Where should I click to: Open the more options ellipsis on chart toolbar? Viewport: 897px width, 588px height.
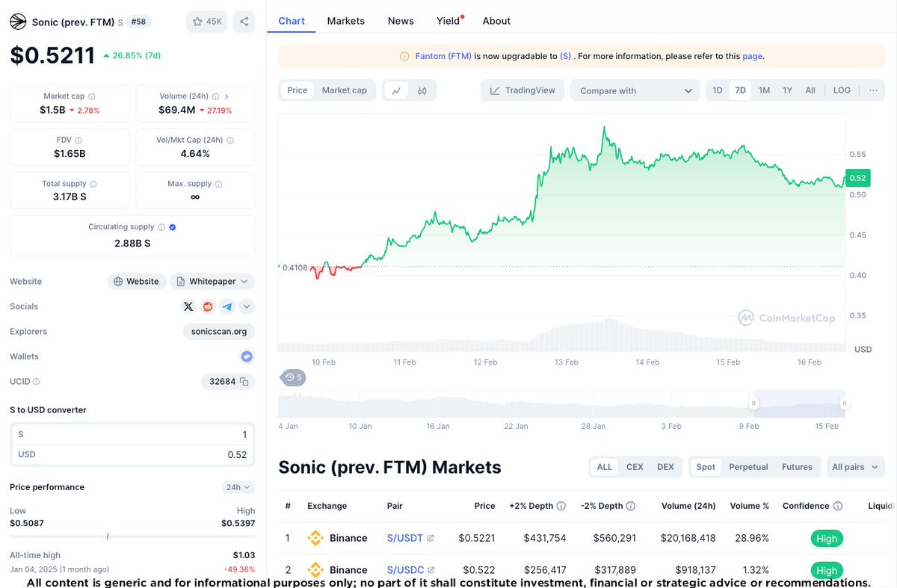[873, 90]
